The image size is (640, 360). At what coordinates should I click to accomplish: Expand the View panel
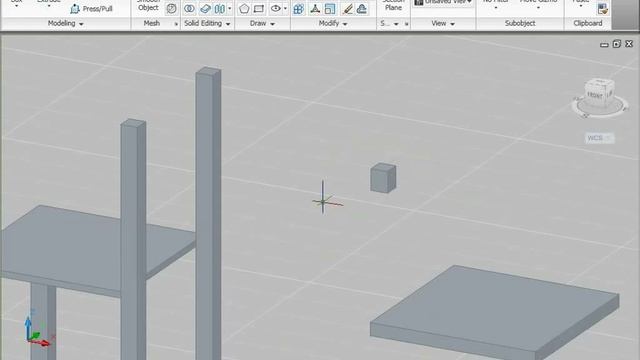pyautogui.click(x=443, y=24)
